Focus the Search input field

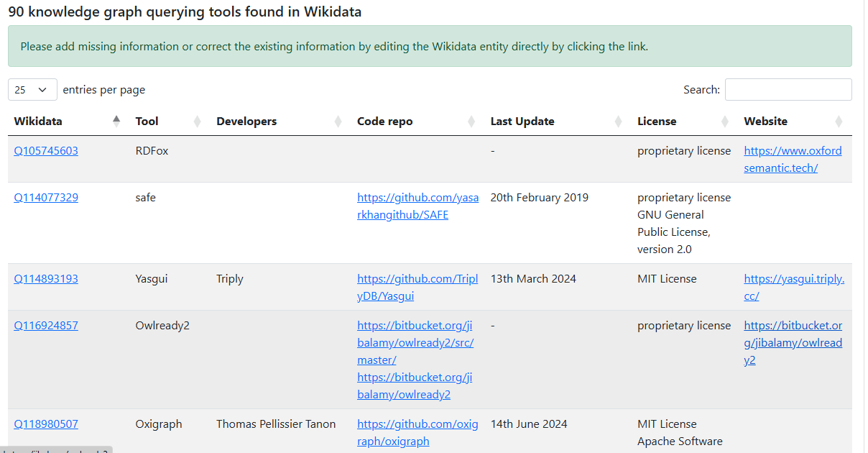[788, 90]
